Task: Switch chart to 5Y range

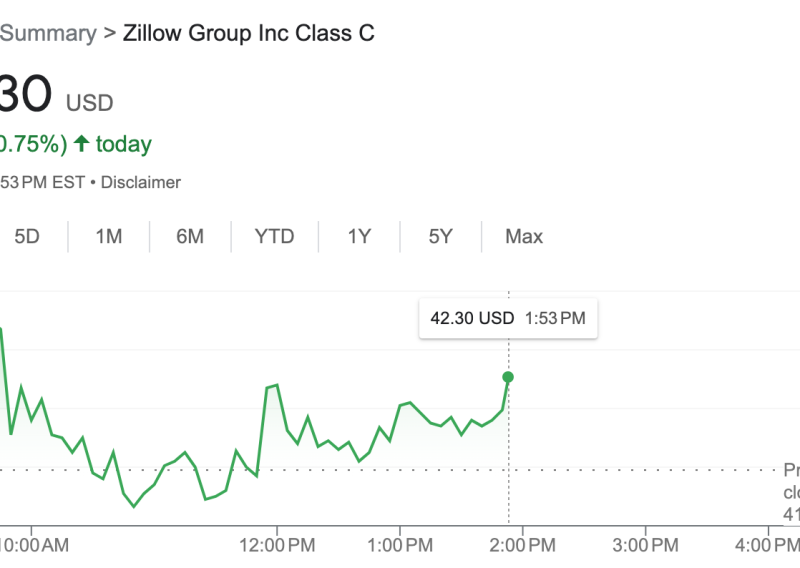Action: point(441,237)
